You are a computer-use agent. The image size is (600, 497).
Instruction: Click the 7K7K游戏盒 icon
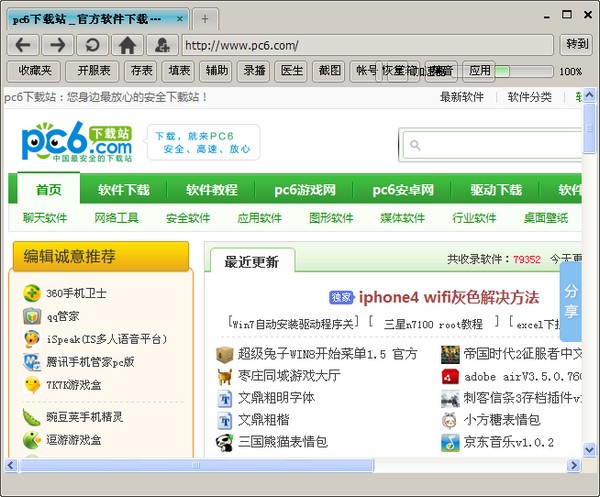(x=32, y=385)
